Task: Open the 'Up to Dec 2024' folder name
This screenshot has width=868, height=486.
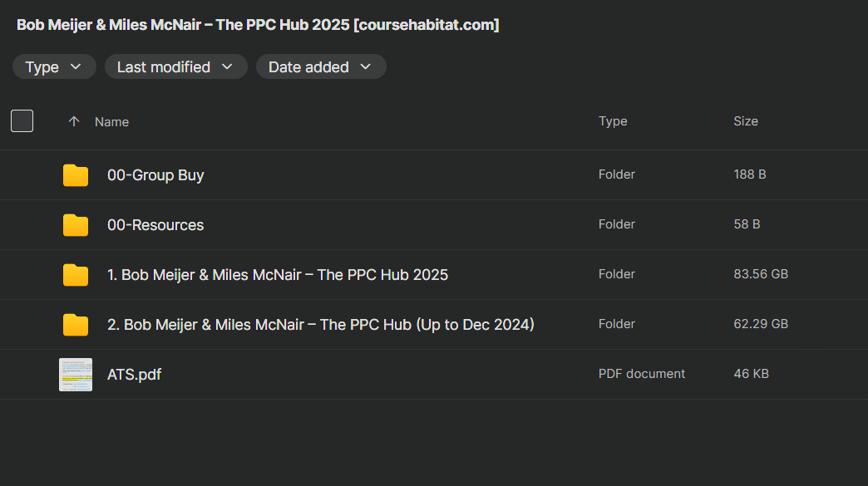Action: (321, 325)
